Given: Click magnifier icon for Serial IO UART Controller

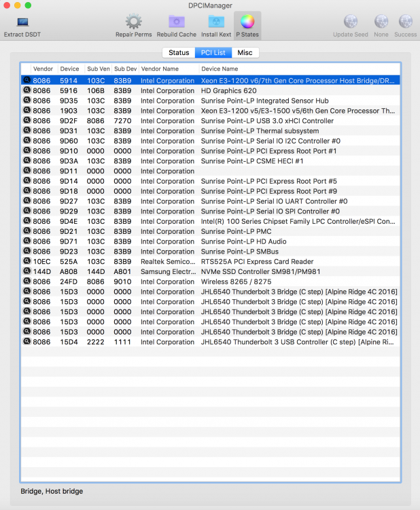Looking at the screenshot, I should point(27,201).
